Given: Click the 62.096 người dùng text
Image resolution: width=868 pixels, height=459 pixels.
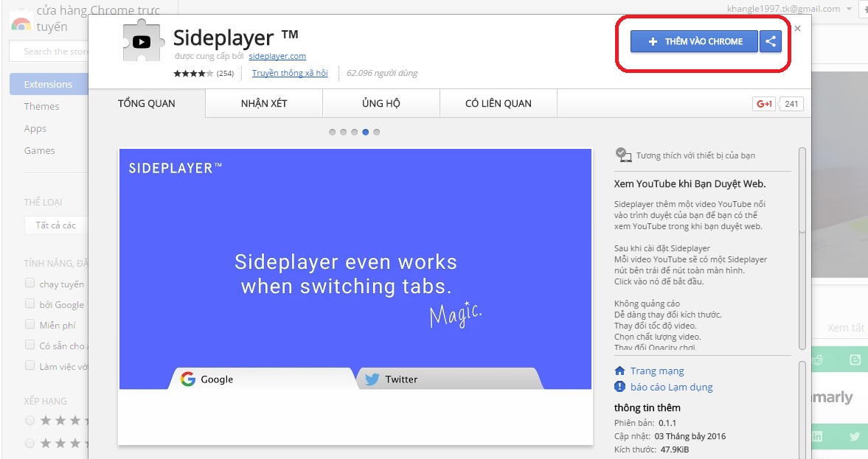Looking at the screenshot, I should (382, 73).
